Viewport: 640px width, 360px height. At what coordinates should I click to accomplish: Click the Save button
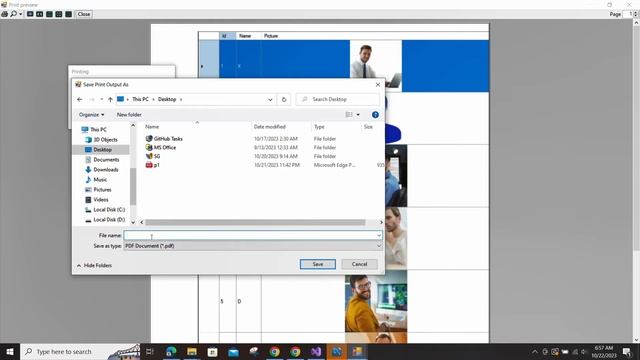[x=318, y=264]
